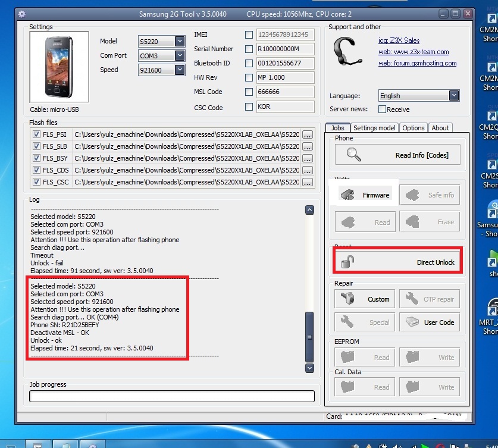498x448 pixels.
Task: Click the log scrollbar thumb
Action: point(309,337)
